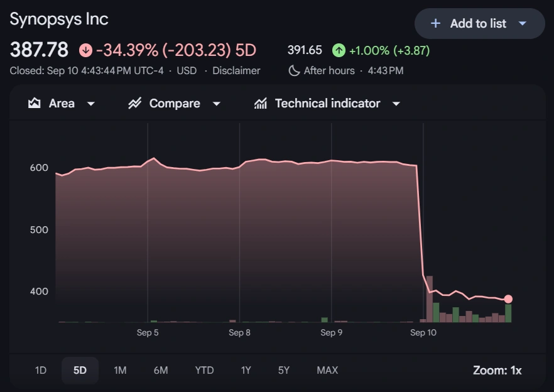Switch to the 5Y time range
The image size is (554, 392).
pyautogui.click(x=284, y=370)
